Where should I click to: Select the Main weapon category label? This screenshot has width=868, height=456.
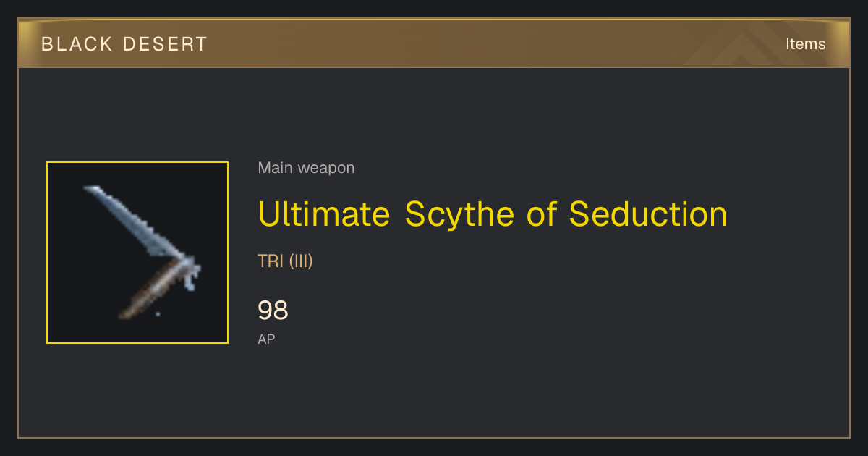coord(306,168)
